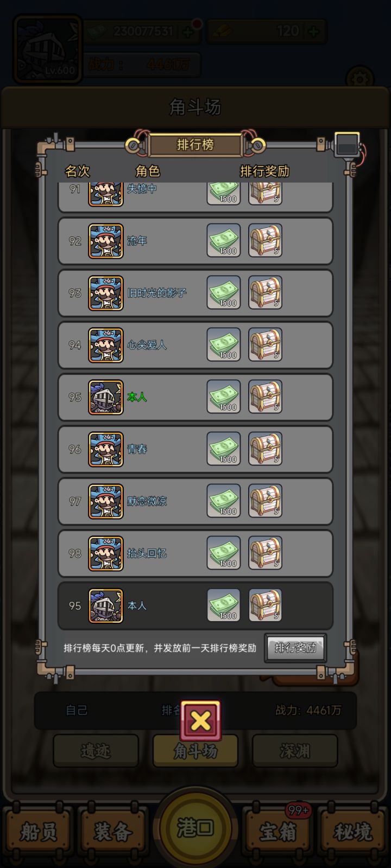The image size is (391, 868).
Task: Open the settings gear icon
Action: click(360, 79)
